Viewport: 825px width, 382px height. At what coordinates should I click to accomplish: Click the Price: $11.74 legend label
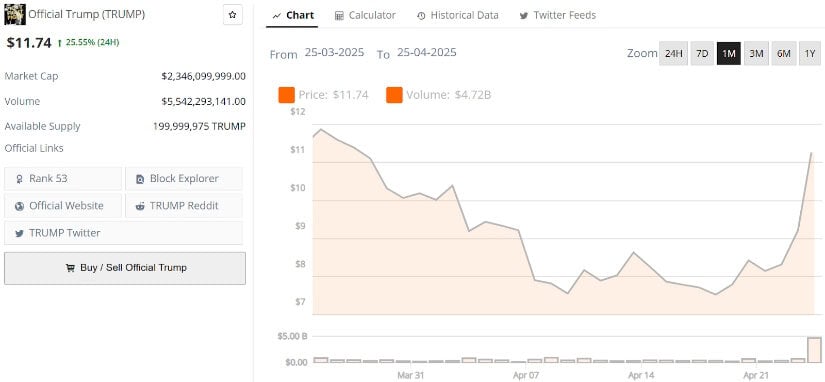pyautogui.click(x=334, y=95)
